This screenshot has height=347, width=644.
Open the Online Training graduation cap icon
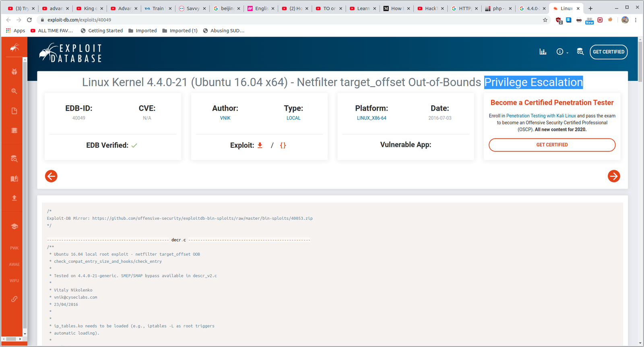(14, 226)
